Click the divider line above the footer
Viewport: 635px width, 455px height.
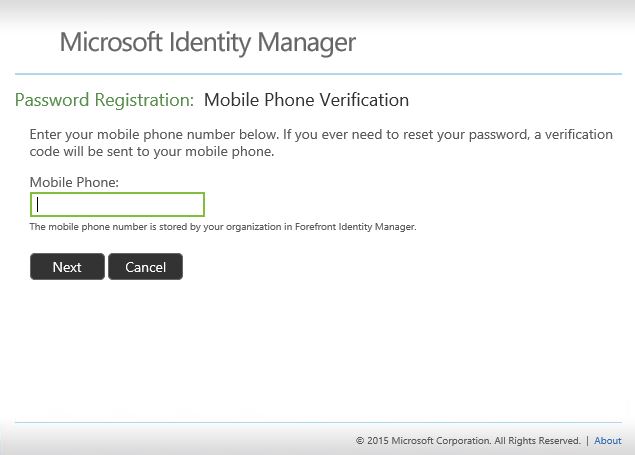[x=318, y=423]
